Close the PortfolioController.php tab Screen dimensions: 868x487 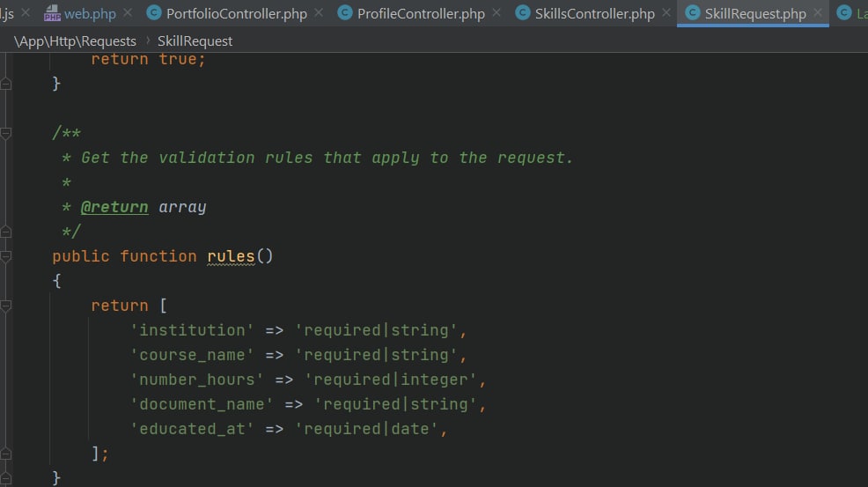[x=319, y=12]
